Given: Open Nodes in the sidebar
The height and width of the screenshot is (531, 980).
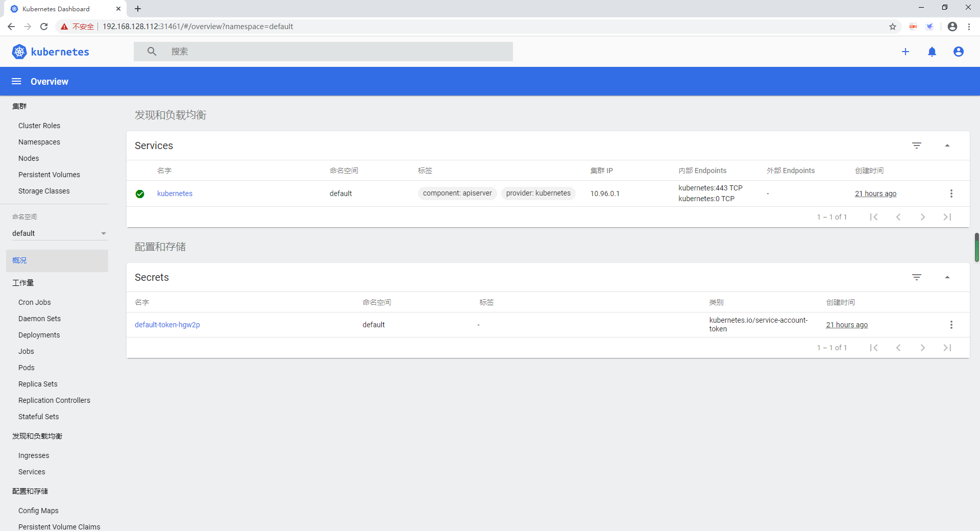Looking at the screenshot, I should tap(29, 158).
